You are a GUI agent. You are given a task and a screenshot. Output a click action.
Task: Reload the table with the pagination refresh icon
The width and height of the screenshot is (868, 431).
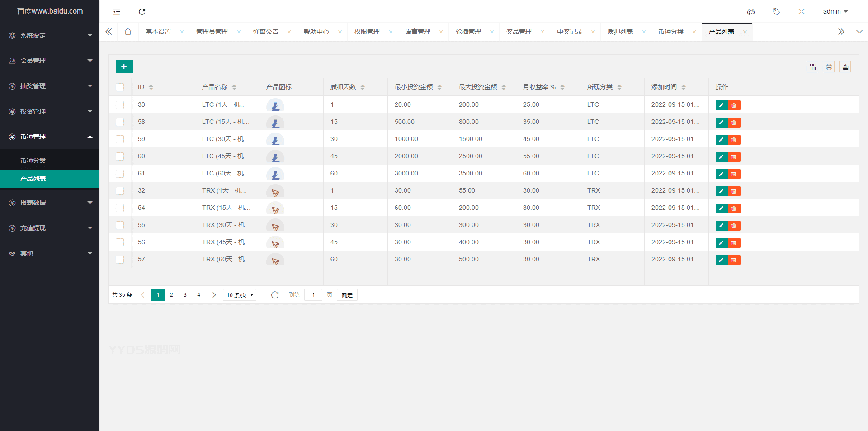(275, 295)
